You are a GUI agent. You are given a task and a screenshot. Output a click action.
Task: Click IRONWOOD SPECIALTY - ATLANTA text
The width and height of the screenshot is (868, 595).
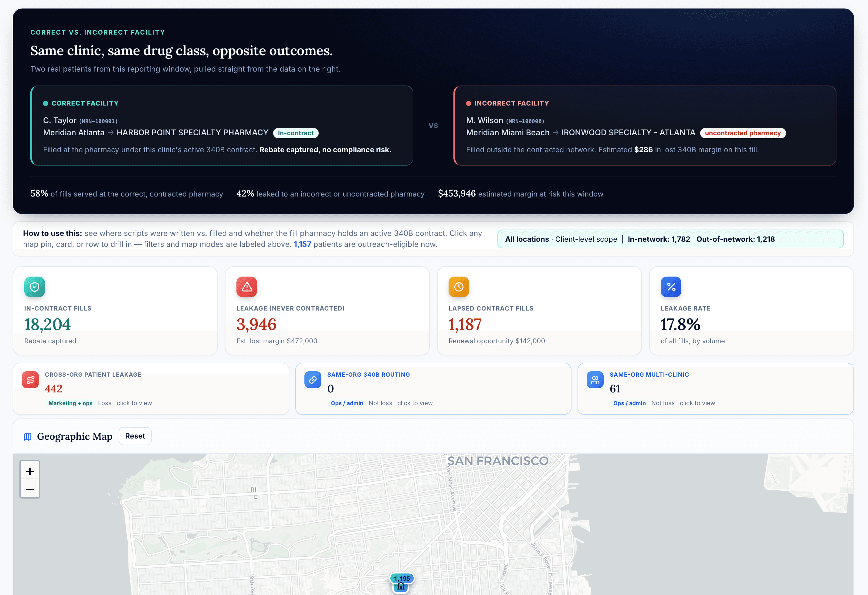pos(628,133)
